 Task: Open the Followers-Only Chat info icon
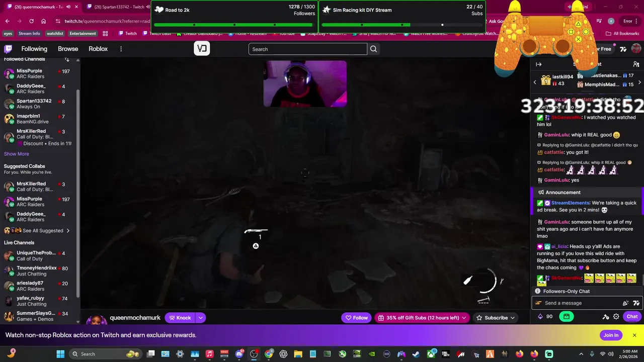pyautogui.click(x=538, y=291)
